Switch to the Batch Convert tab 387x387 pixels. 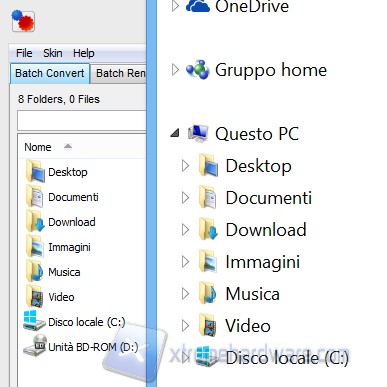[50, 73]
